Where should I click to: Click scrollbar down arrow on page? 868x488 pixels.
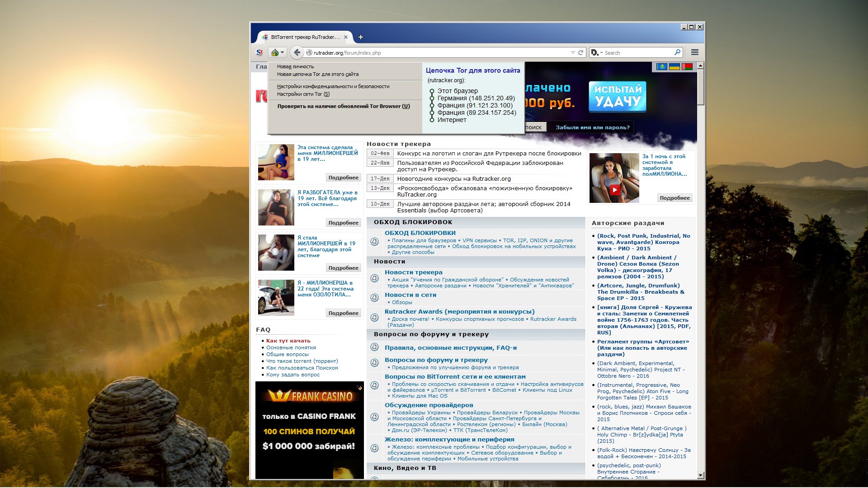coord(700,475)
